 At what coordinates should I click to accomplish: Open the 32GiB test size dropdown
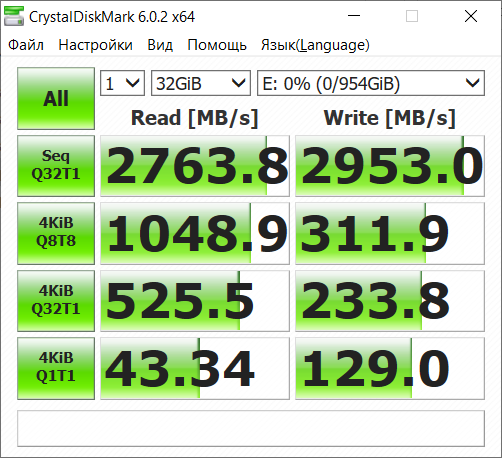click(201, 83)
